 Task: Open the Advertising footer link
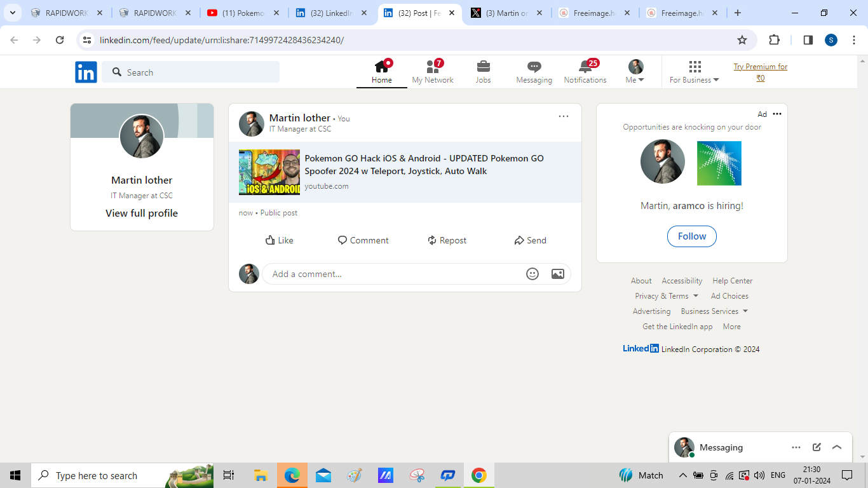click(651, 311)
